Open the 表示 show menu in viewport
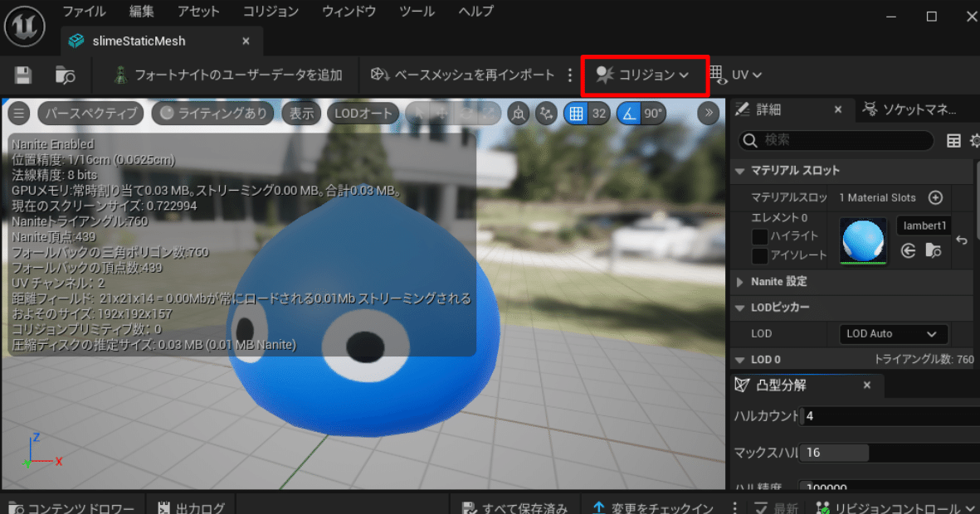Viewport: 980px width, 514px height. (x=301, y=113)
